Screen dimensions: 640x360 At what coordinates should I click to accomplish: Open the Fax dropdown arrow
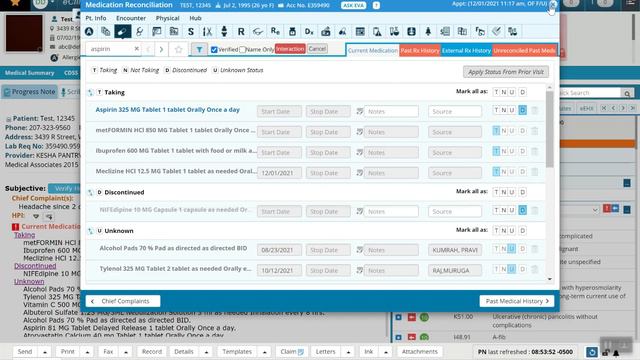[126, 352]
